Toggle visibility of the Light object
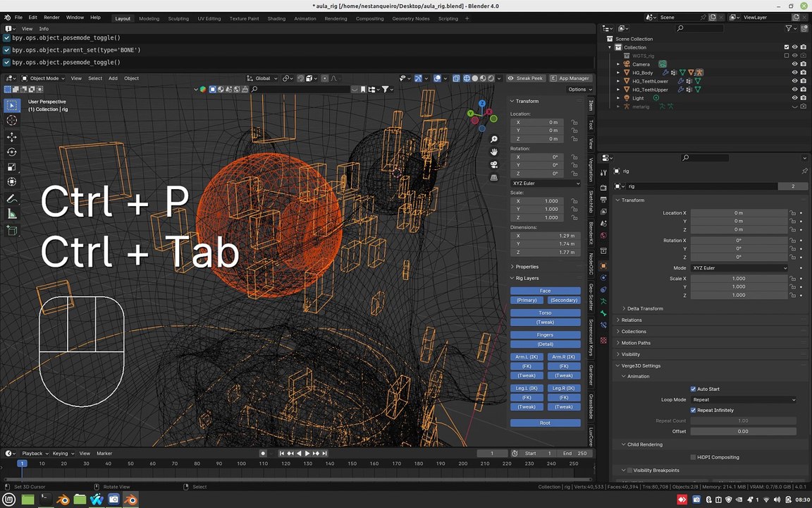The height and width of the screenshot is (508, 812). click(x=795, y=98)
